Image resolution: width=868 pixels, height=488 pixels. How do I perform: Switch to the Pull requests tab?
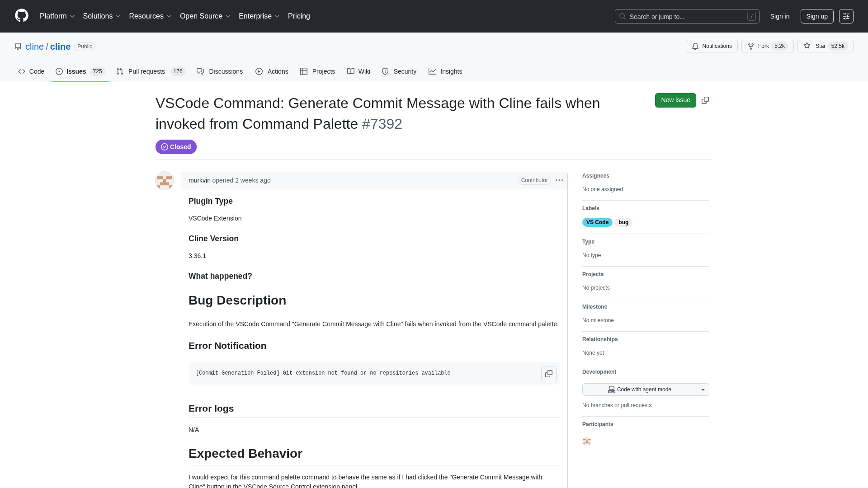[151, 71]
